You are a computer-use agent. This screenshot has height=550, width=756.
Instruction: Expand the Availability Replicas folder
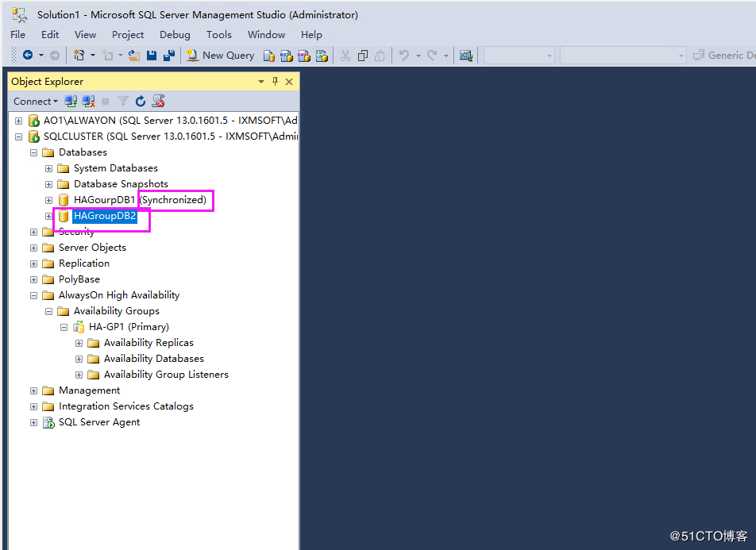[x=79, y=342]
